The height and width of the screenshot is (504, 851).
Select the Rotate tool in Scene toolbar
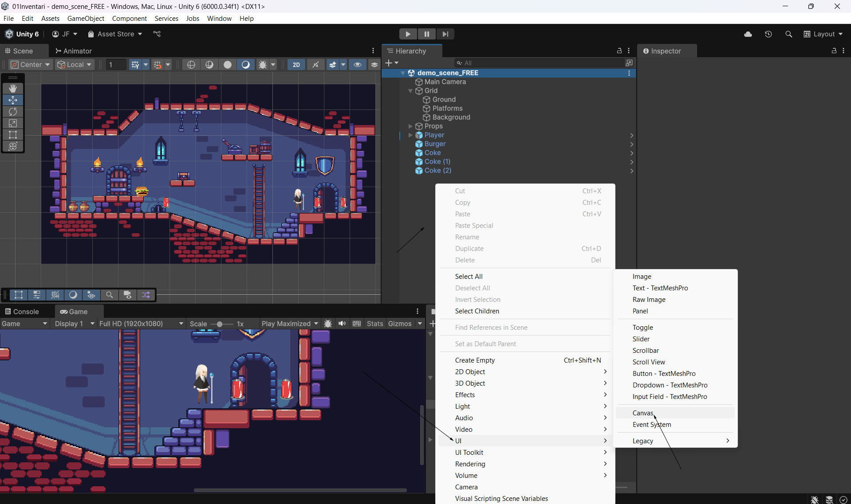[13, 112]
